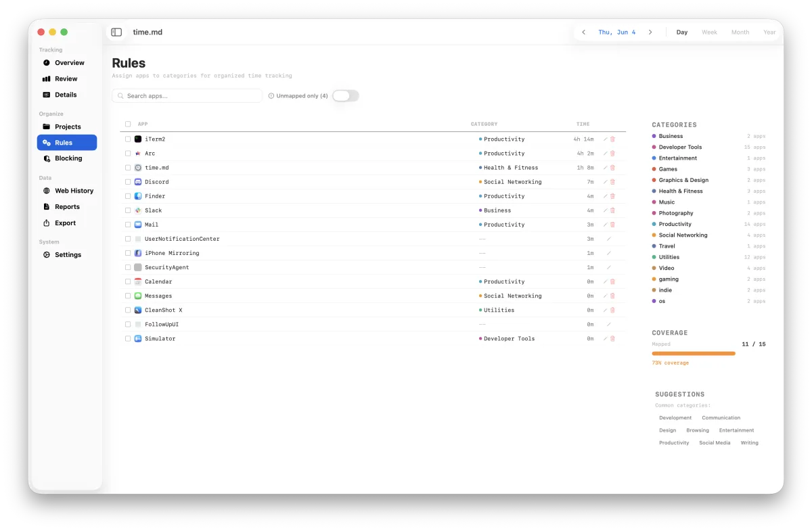Select the Utilities category in list

[708, 257]
